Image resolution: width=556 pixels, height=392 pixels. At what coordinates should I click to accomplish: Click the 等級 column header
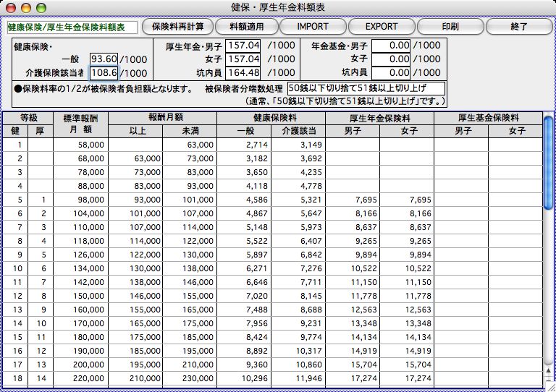click(28, 118)
